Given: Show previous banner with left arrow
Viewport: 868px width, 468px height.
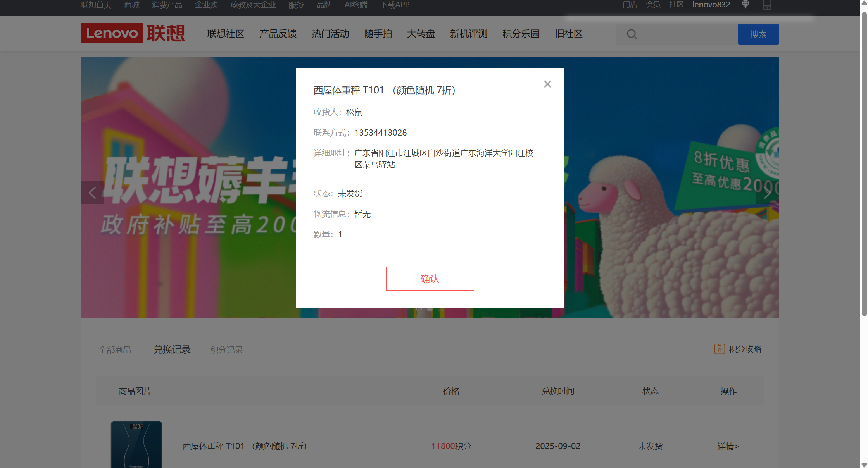Looking at the screenshot, I should [x=92, y=192].
